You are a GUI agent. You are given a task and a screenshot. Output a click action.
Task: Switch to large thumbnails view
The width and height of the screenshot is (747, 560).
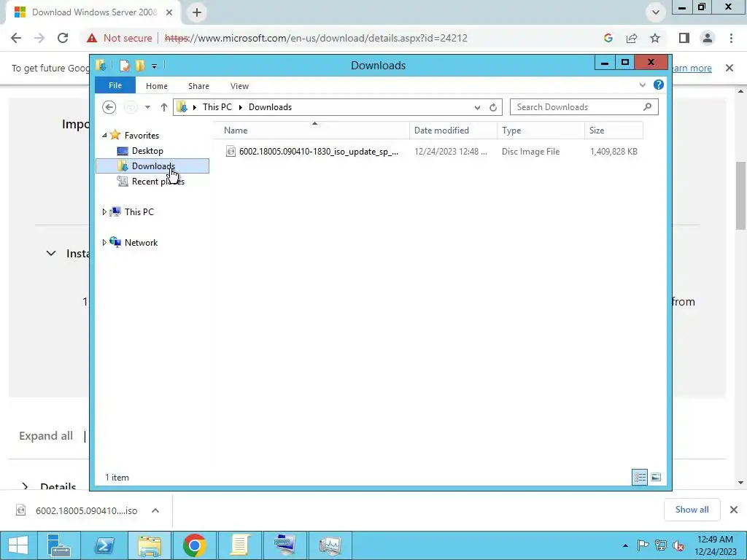click(656, 477)
